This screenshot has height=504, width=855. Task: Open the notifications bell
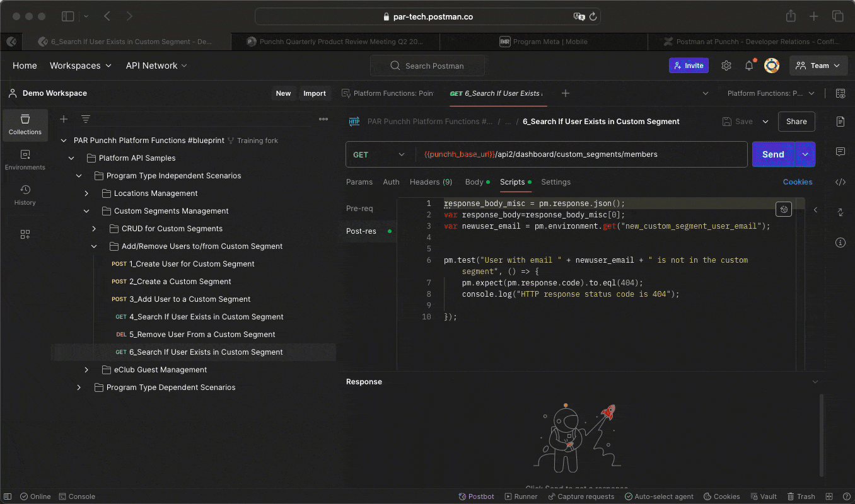(749, 66)
